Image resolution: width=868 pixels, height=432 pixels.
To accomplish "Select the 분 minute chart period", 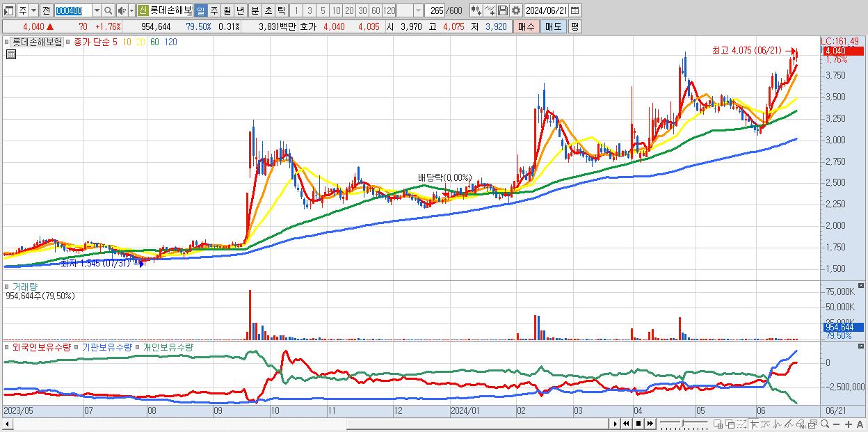I will pyautogui.click(x=255, y=10).
